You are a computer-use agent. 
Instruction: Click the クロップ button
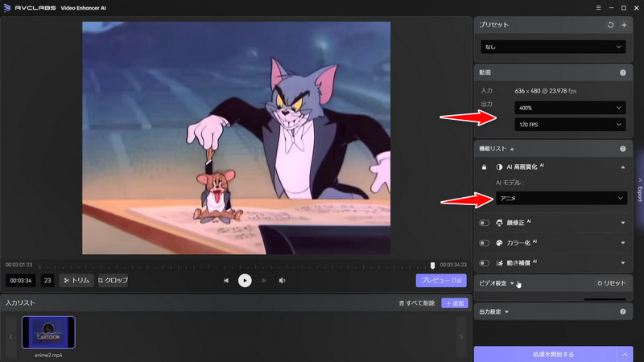(113, 280)
